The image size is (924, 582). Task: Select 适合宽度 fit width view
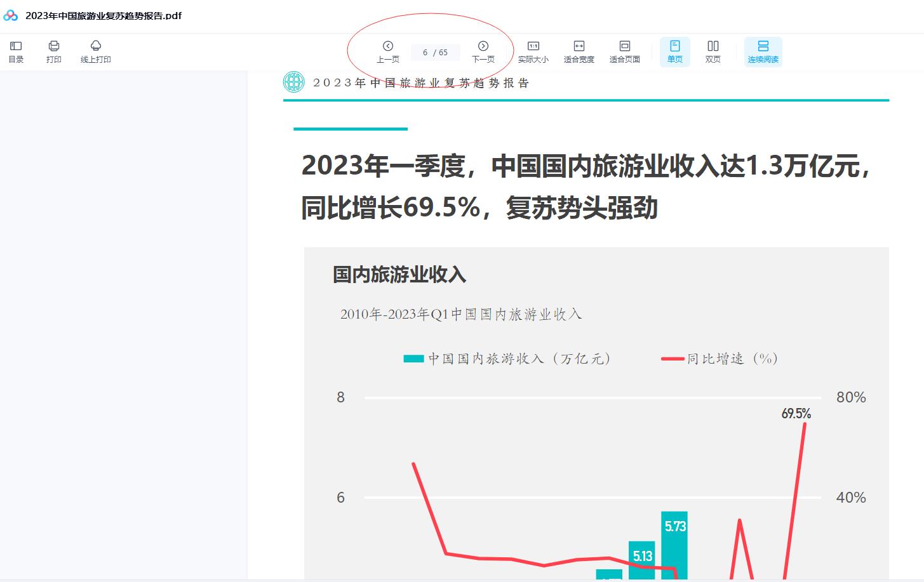coord(579,51)
